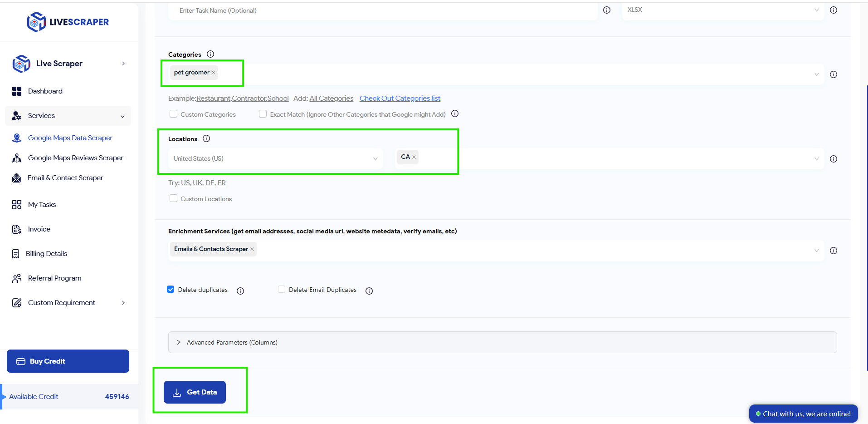868x424 pixels.
Task: Click the Buy Credit button
Action: 68,361
